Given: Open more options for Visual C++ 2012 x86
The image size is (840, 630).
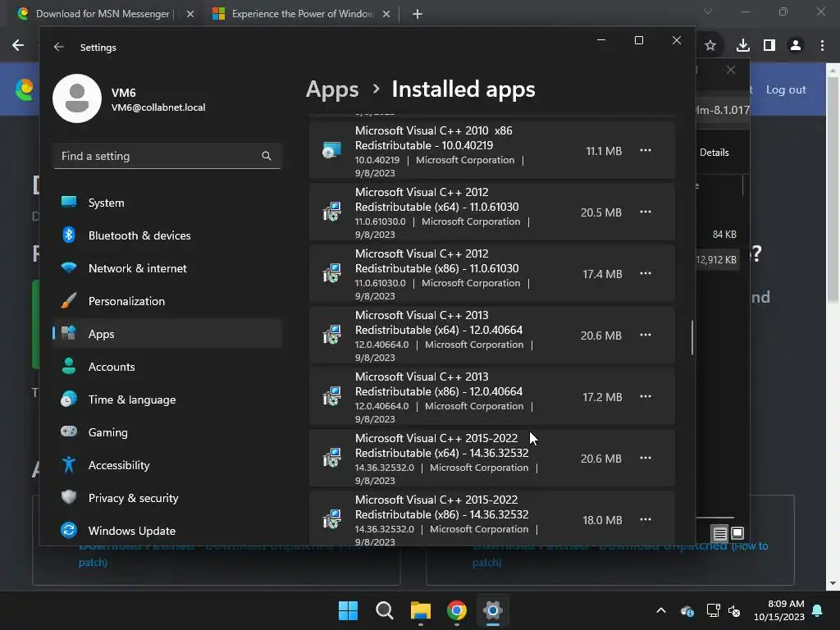Looking at the screenshot, I should tap(646, 274).
